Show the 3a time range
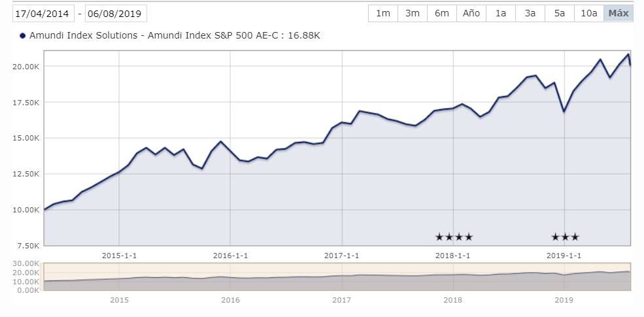 coord(530,13)
